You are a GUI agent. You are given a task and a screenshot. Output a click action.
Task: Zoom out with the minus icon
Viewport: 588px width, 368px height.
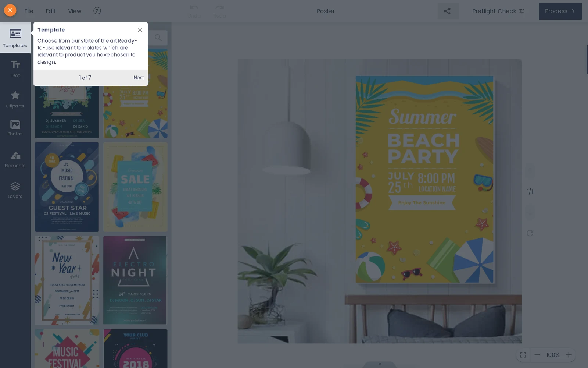tap(537, 355)
